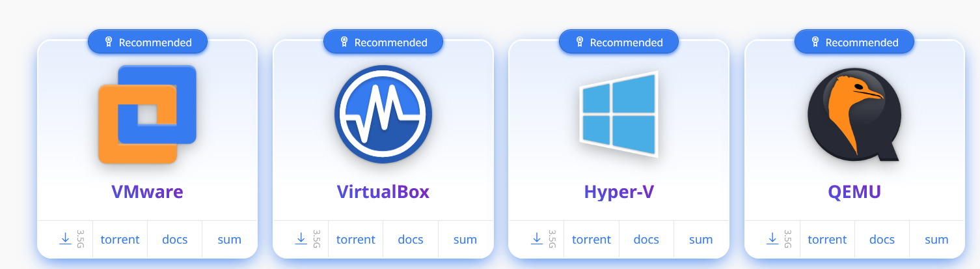Image resolution: width=980 pixels, height=269 pixels.
Task: Show the QEMU checksum via sum
Action: pyautogui.click(x=936, y=240)
